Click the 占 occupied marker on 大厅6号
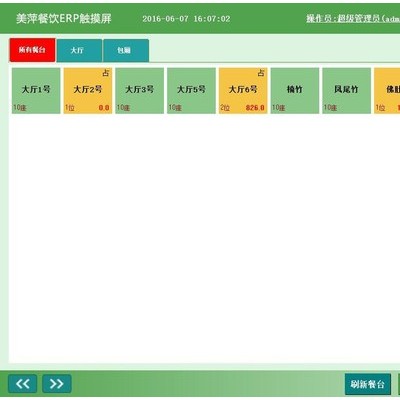 pos(261,73)
